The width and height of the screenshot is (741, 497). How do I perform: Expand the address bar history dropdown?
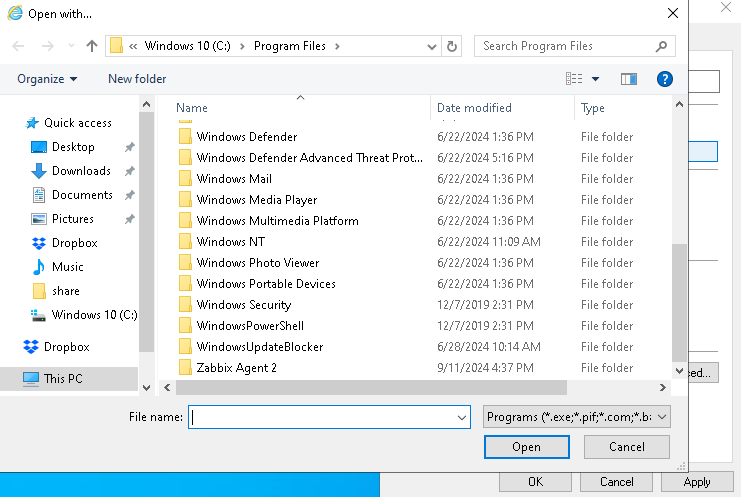coord(431,46)
